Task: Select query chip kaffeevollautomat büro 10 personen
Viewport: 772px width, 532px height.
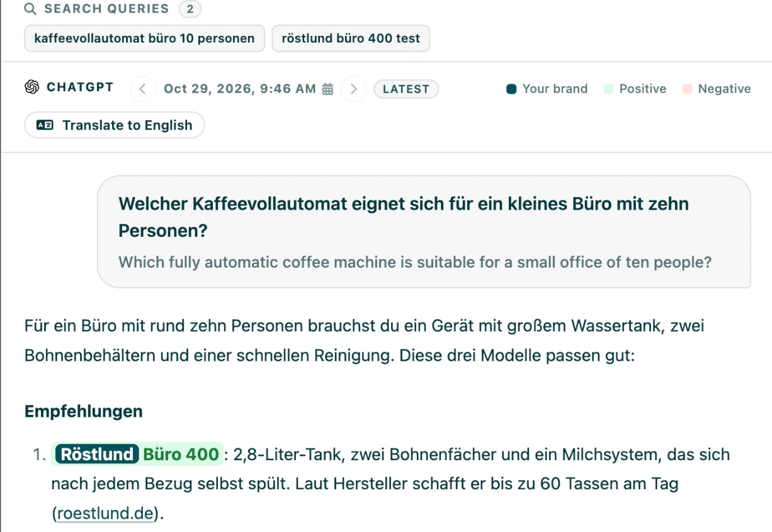Action: click(144, 38)
